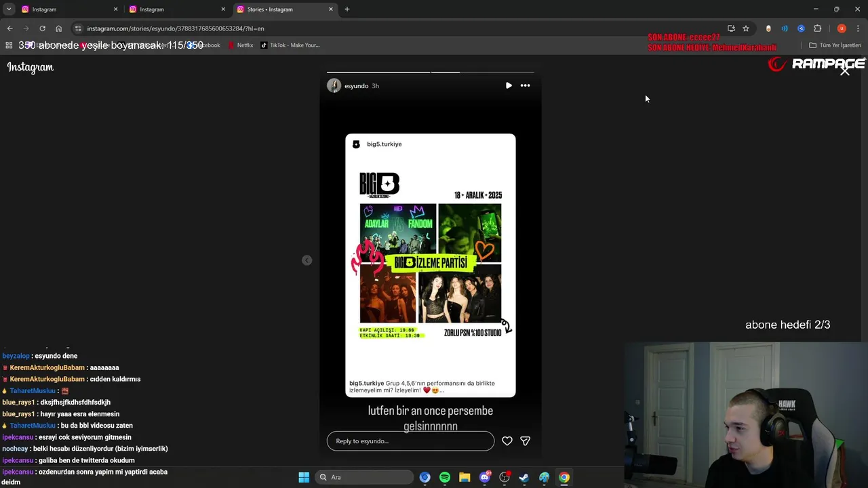Install the app via the address bar icon
This screenshot has width=868, height=488.
731,28
